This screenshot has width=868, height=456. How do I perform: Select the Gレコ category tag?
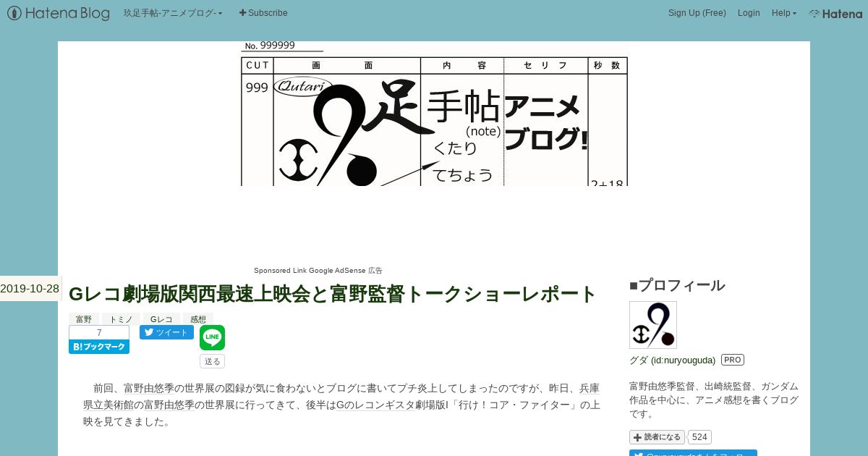click(x=161, y=318)
